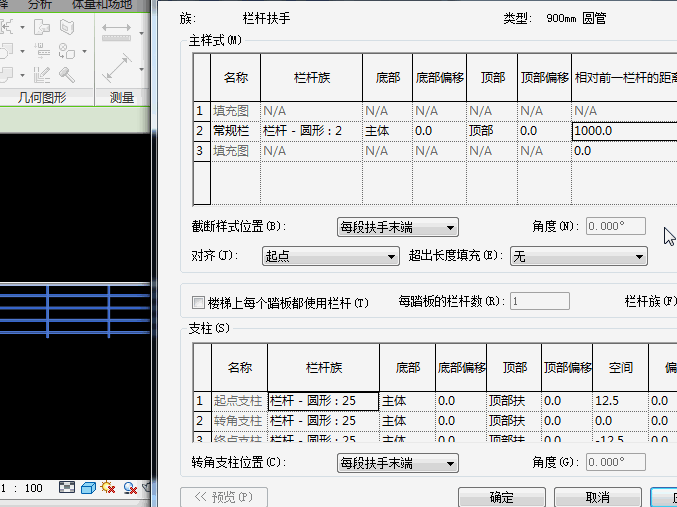Toggle the Shadows icon in view bar
677x507 pixels.
129,488
